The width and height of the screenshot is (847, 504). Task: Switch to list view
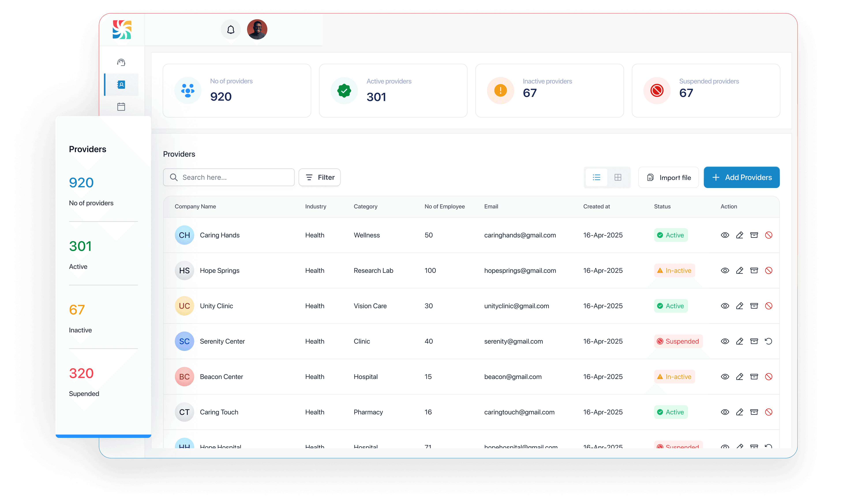tap(596, 177)
